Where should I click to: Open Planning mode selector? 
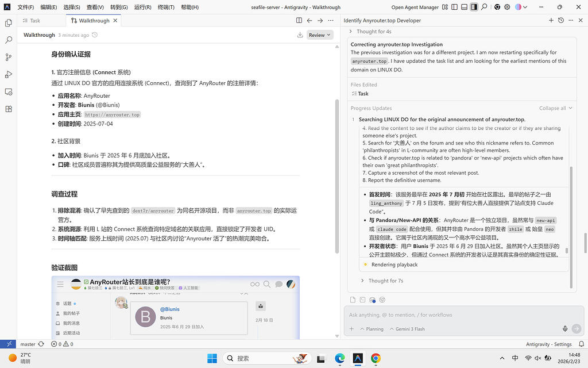click(x=372, y=329)
